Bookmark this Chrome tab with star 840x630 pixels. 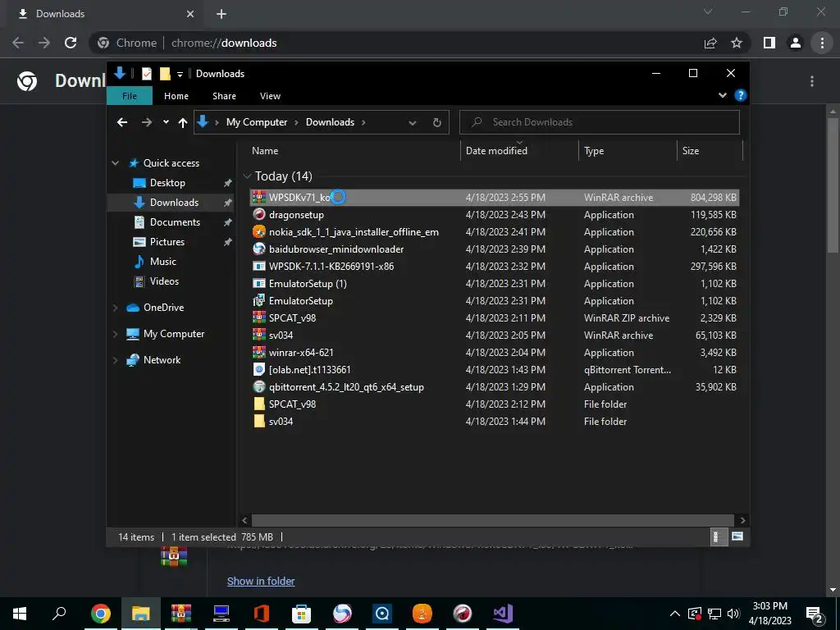coord(737,43)
